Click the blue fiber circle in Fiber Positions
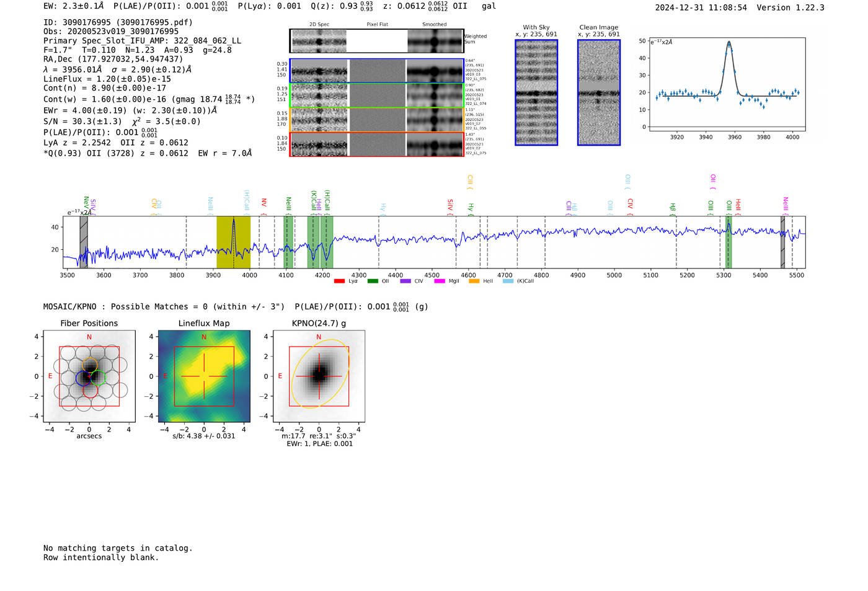Viewport: 868px width, 591px height. 83,378
